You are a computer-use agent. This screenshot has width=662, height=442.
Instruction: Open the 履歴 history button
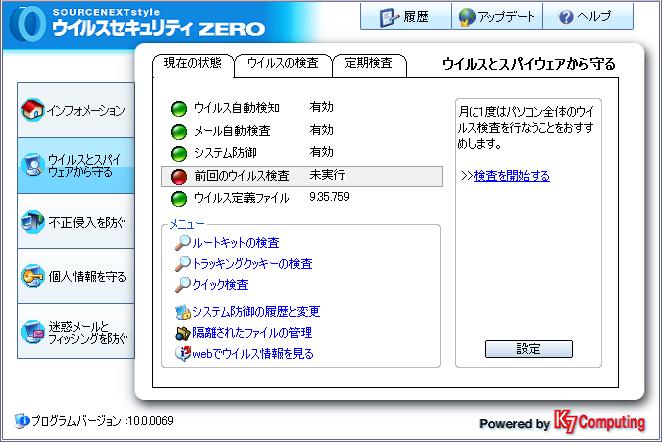pos(406,16)
